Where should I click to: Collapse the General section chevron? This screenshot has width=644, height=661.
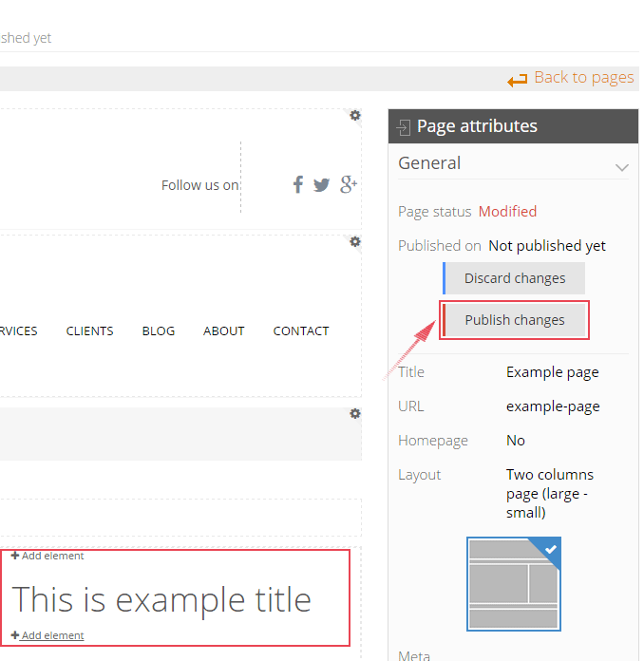pyautogui.click(x=621, y=166)
